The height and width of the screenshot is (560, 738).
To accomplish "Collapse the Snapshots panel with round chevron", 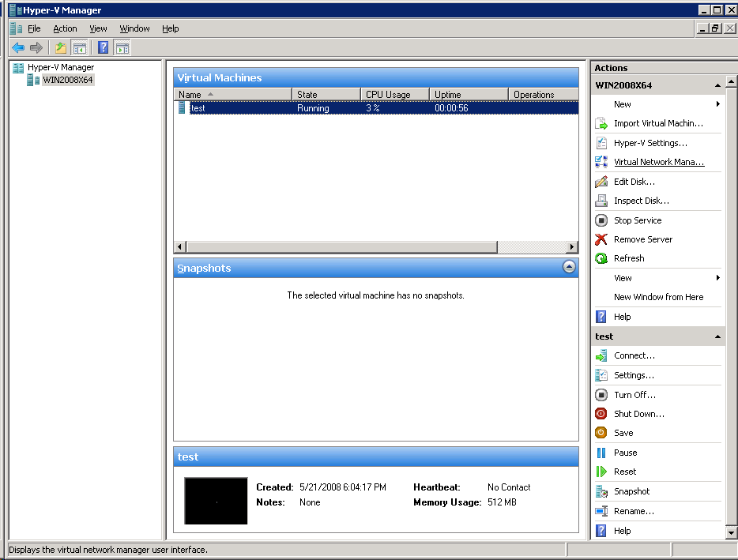I will tap(569, 267).
